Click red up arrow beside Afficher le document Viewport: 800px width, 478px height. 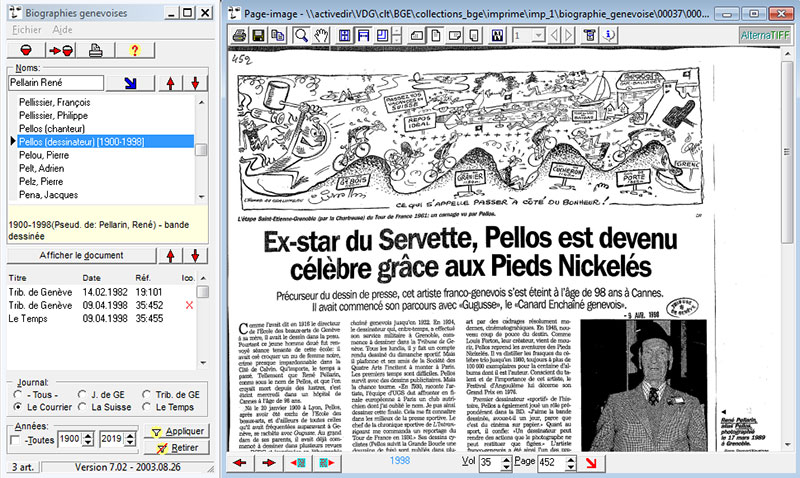170,255
